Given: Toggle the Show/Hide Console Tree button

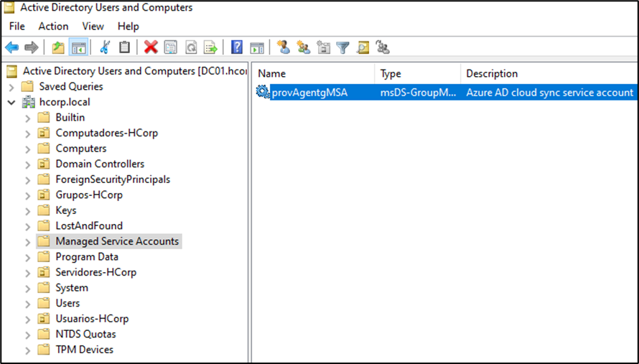Looking at the screenshot, I should pos(78,47).
